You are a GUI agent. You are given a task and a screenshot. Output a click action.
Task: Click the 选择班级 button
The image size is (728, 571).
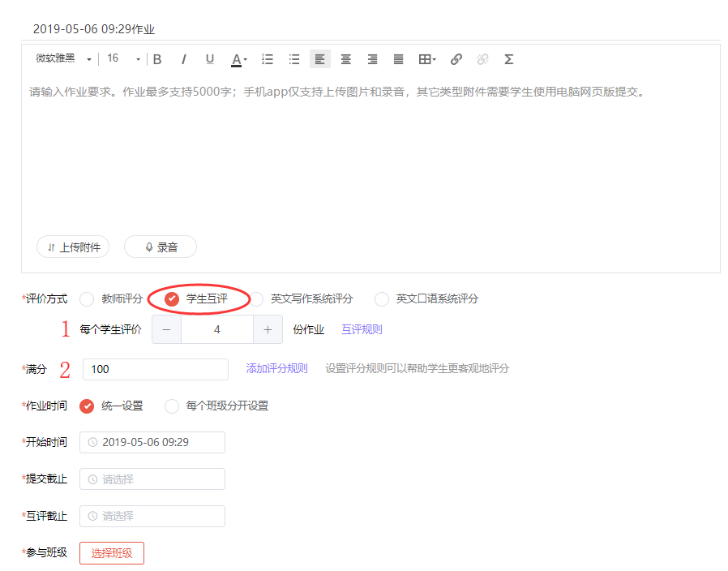pos(112,553)
